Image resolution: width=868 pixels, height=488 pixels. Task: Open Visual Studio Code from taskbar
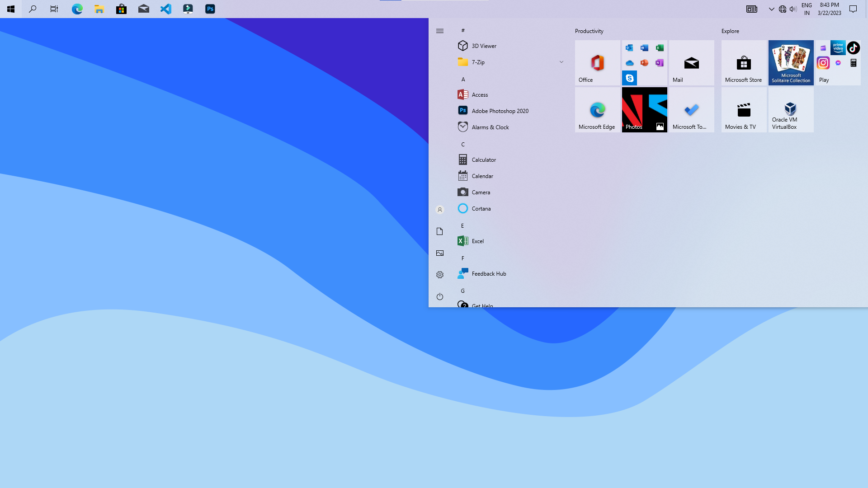(x=166, y=9)
